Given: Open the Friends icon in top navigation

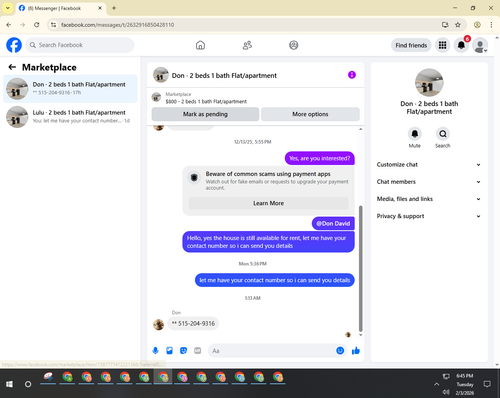Looking at the screenshot, I should click(x=247, y=45).
